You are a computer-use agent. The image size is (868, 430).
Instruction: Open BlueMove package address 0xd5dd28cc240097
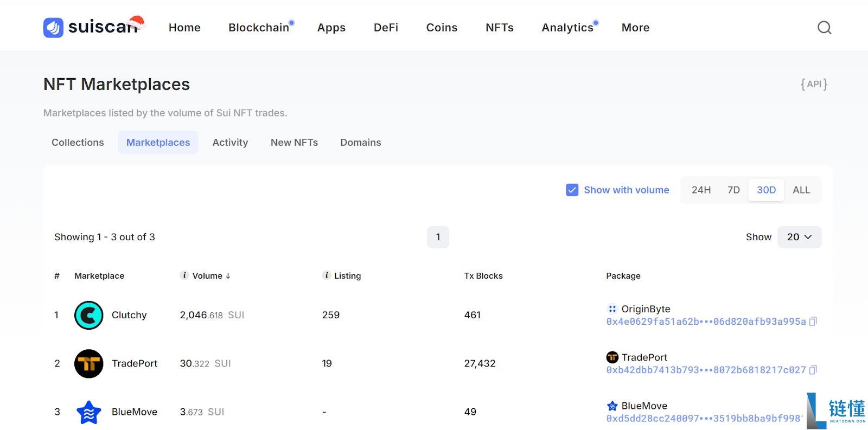pyautogui.click(x=704, y=418)
